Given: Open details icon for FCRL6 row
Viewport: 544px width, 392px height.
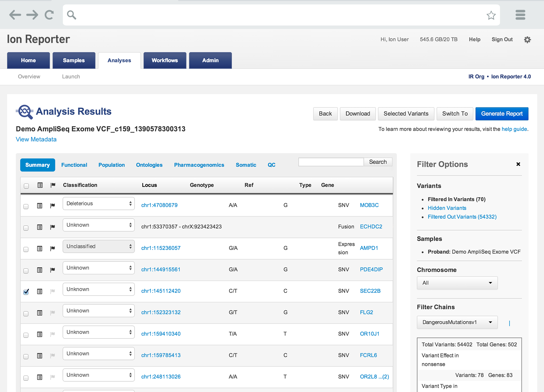Looking at the screenshot, I should pyautogui.click(x=40, y=356).
